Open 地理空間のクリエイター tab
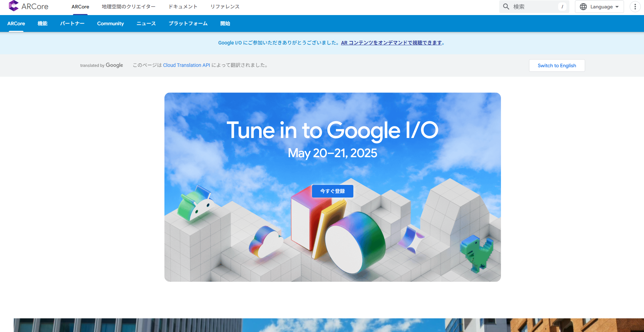 pos(129,7)
